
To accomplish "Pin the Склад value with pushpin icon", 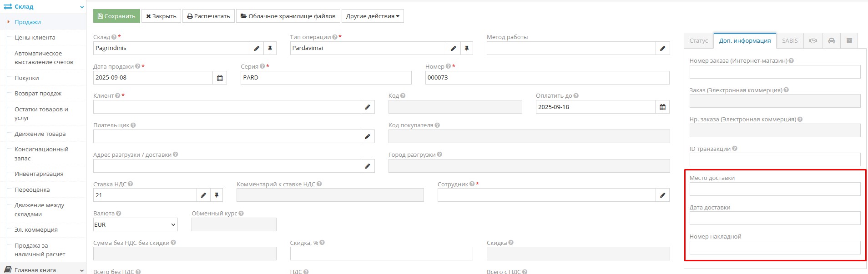I will [x=270, y=48].
